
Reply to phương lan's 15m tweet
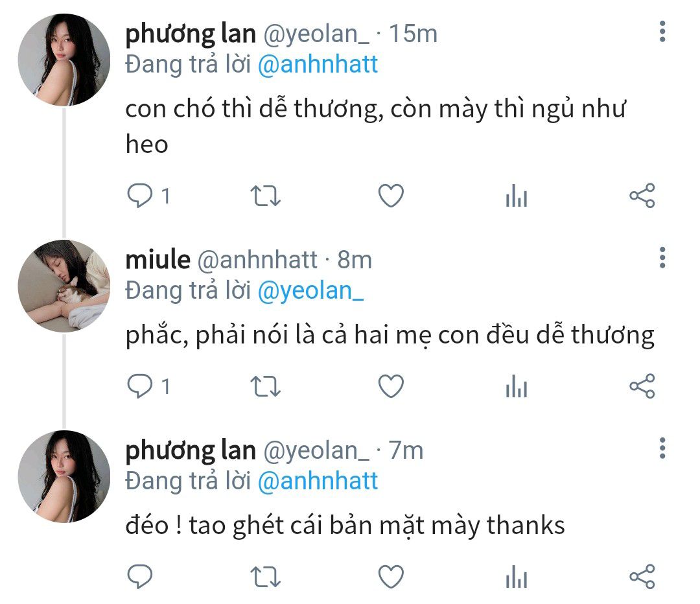click(140, 196)
